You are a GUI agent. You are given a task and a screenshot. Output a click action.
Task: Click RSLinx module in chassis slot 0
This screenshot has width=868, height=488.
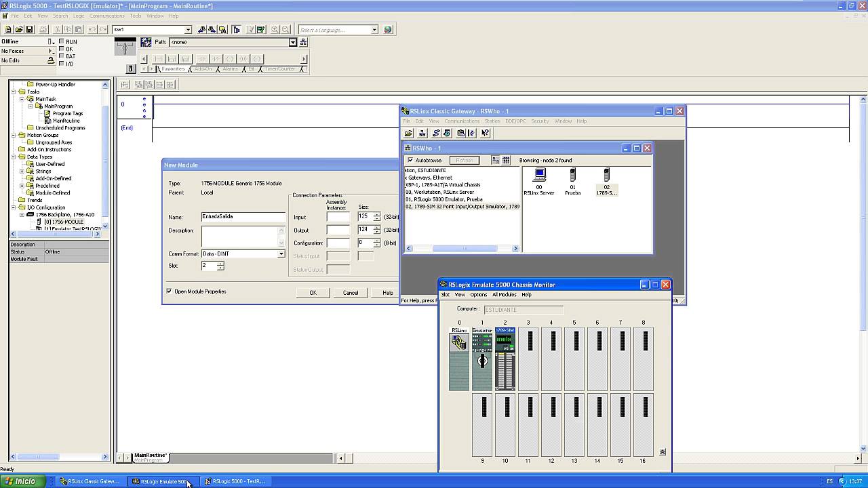coord(459,359)
